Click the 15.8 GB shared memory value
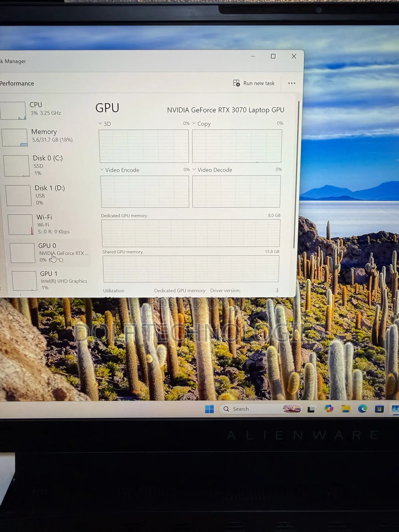Screen dimensions: 399x532 pos(272,251)
